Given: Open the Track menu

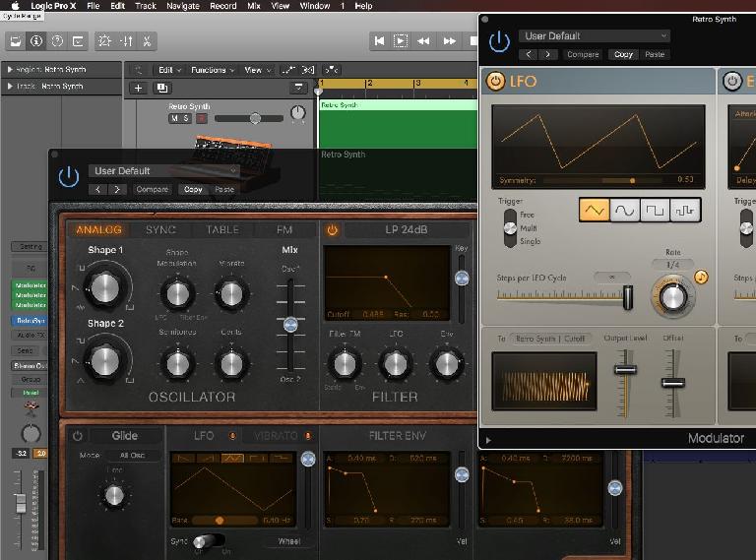Looking at the screenshot, I should click(145, 6).
